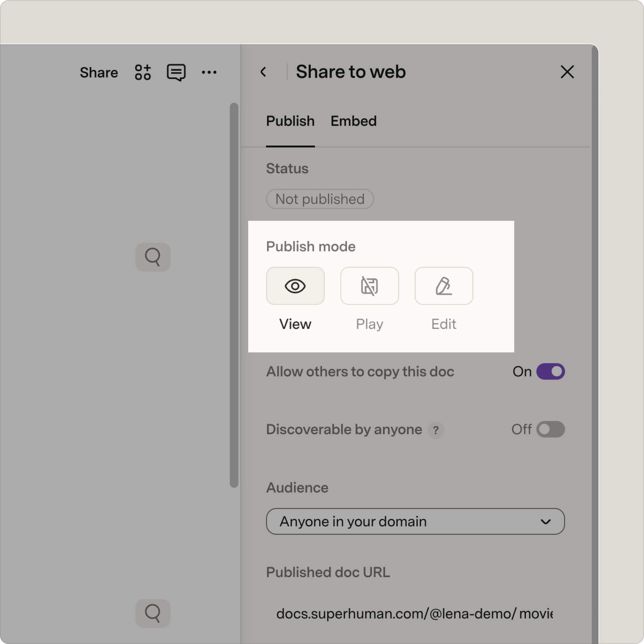Click the Share button in toolbar
This screenshot has width=644, height=644.
coord(99,72)
